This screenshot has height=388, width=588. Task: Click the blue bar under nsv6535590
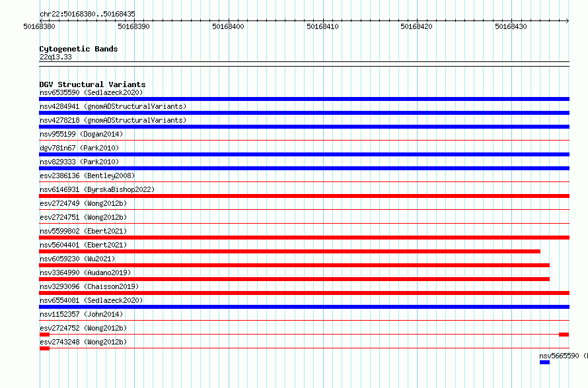[x=304, y=99]
